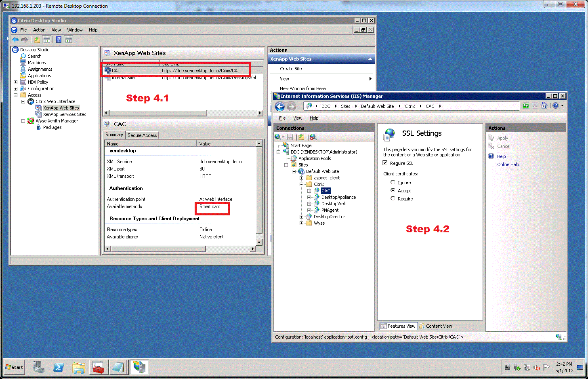Click the IIS Manager back navigation arrow
This screenshot has height=379, width=588.
pyautogui.click(x=280, y=106)
